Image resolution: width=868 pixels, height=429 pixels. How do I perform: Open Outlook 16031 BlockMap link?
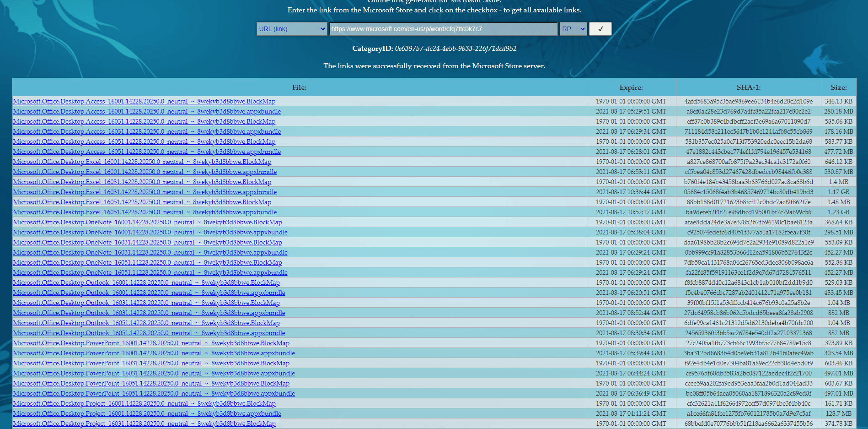146,303
